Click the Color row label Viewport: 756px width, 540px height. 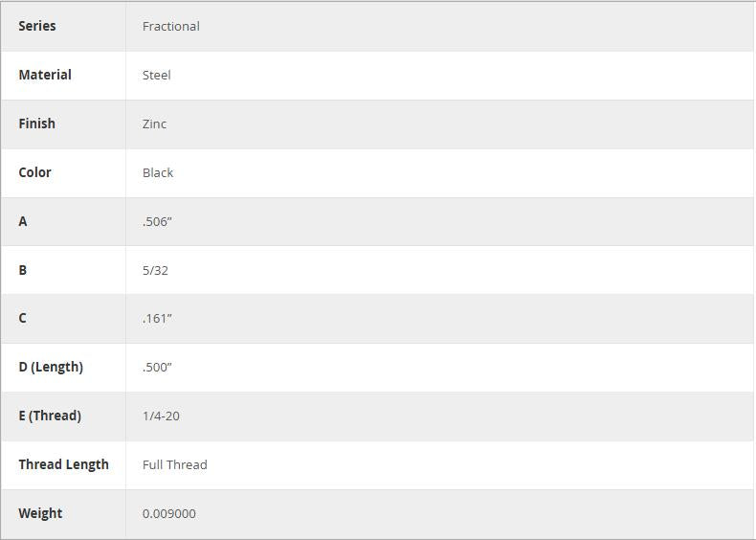coord(35,172)
